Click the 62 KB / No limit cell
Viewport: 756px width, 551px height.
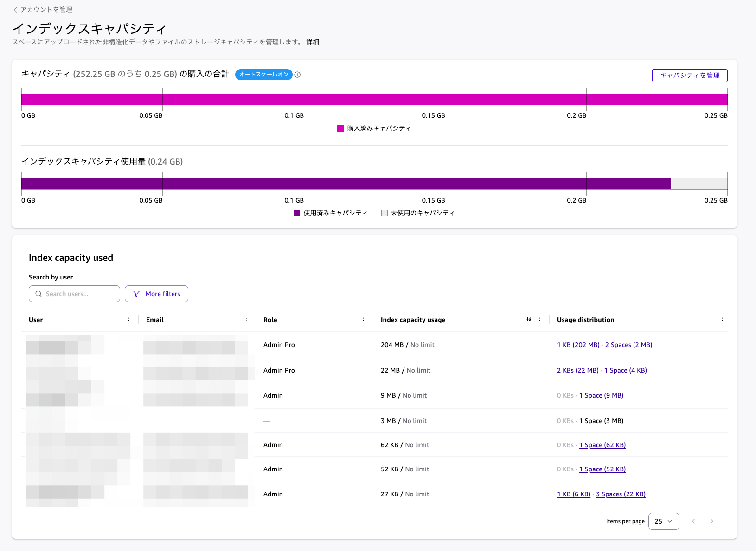point(405,445)
